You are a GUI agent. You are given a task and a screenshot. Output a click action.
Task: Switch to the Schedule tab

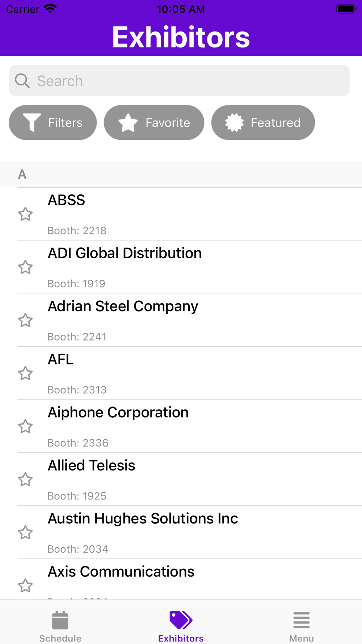click(x=60, y=626)
